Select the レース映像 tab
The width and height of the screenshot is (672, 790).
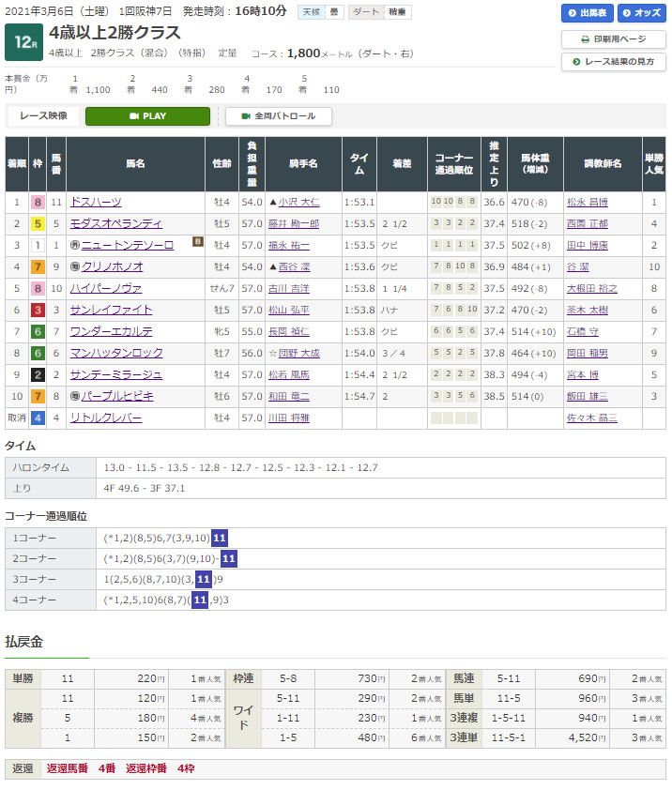43,116
